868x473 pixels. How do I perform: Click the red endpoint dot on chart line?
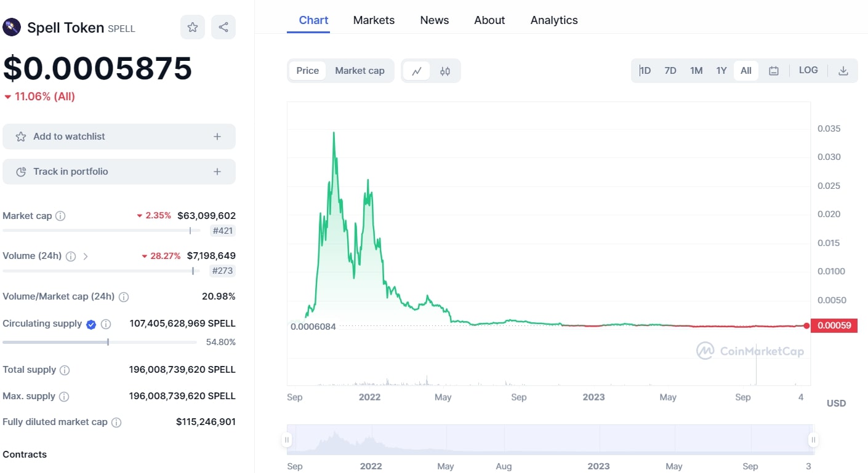click(806, 325)
